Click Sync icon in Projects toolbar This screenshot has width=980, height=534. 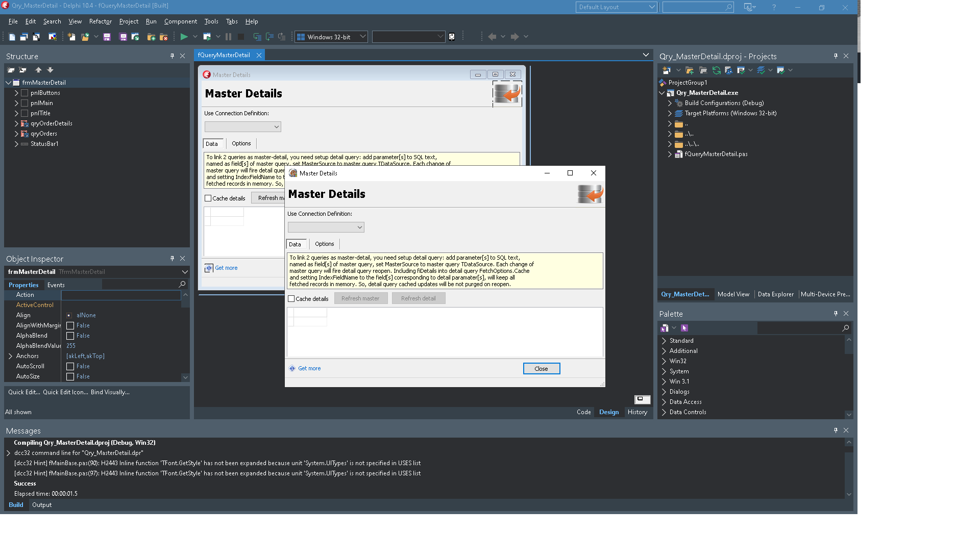point(717,70)
